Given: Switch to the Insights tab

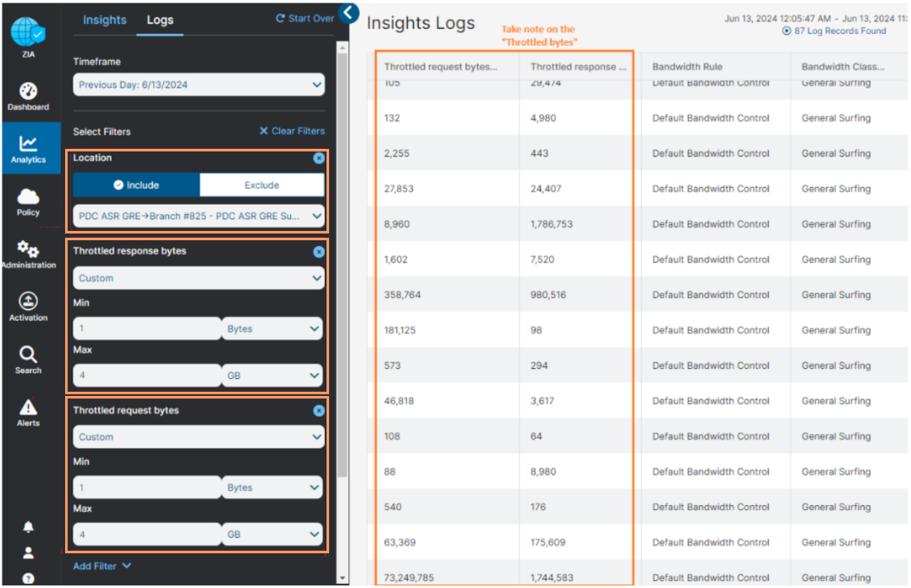Looking at the screenshot, I should coord(105,19).
